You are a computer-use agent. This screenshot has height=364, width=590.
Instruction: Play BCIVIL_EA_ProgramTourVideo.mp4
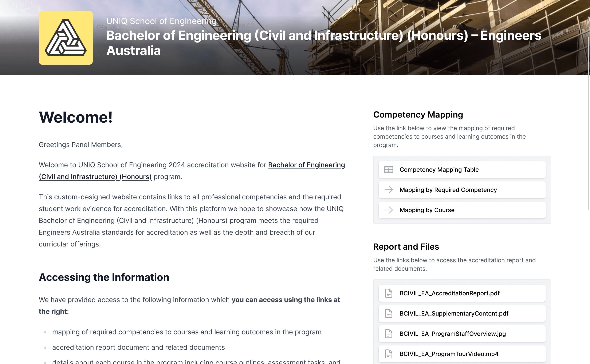(x=449, y=354)
